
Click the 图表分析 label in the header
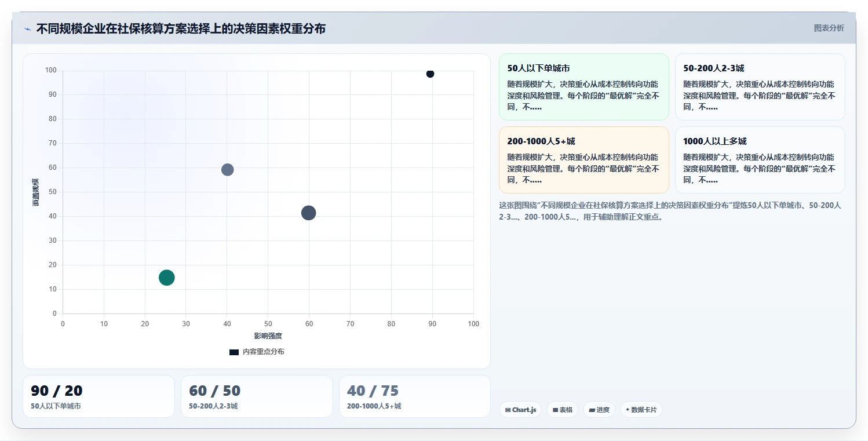(x=829, y=28)
